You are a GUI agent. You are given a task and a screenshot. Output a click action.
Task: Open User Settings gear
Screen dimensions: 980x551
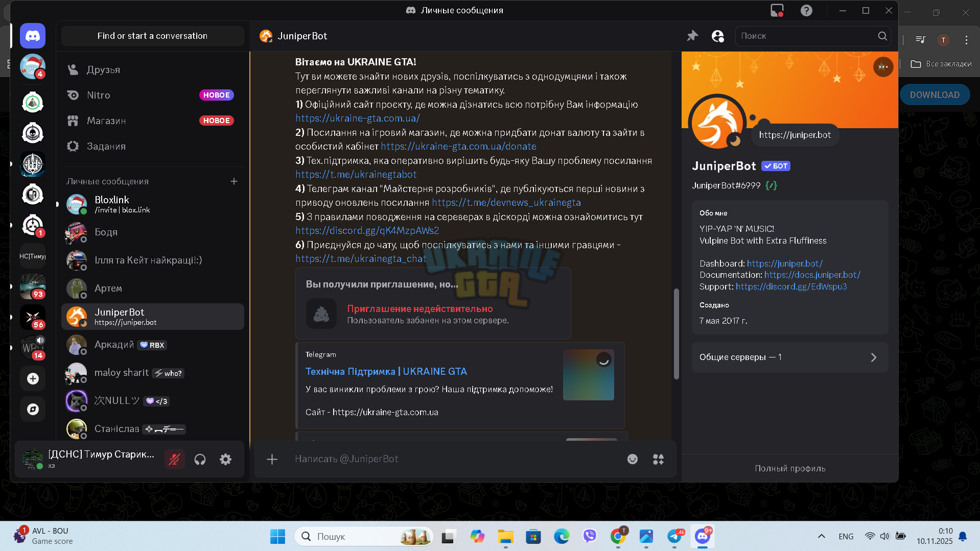[225, 459]
